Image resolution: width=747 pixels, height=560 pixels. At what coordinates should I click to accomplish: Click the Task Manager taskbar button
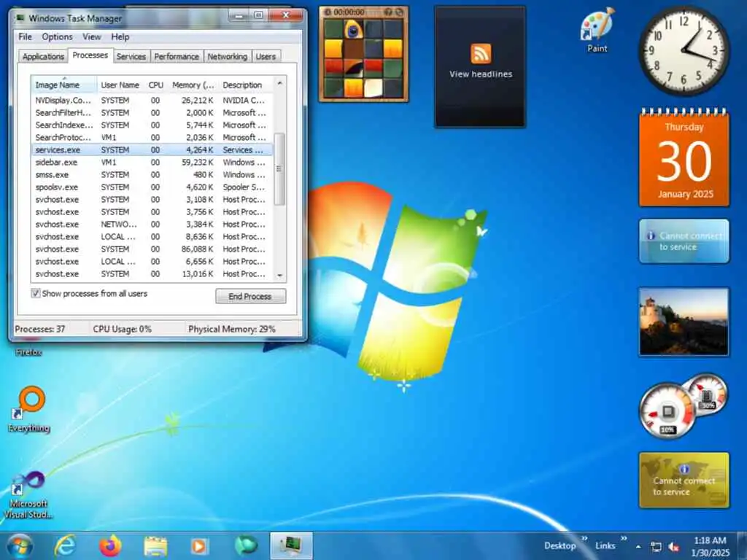tap(291, 545)
